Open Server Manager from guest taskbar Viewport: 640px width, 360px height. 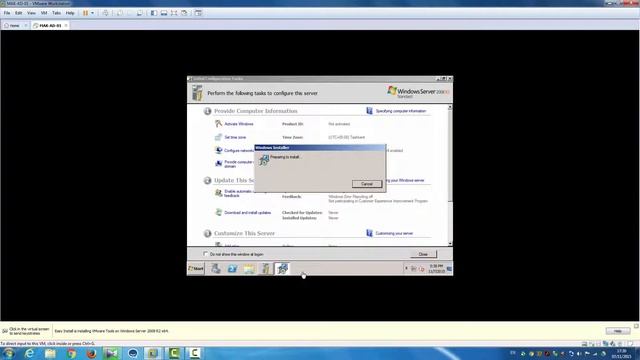pos(216,269)
